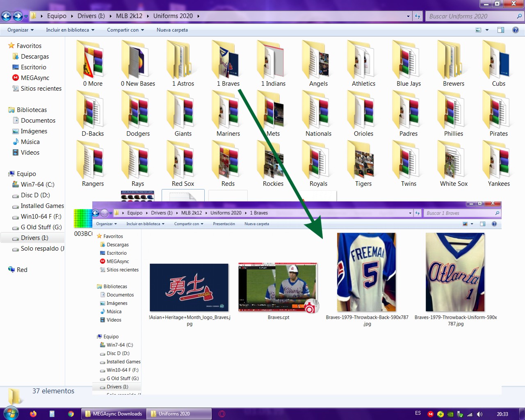Switch to MEGAsync Downloads taskbar window

[x=113, y=414]
